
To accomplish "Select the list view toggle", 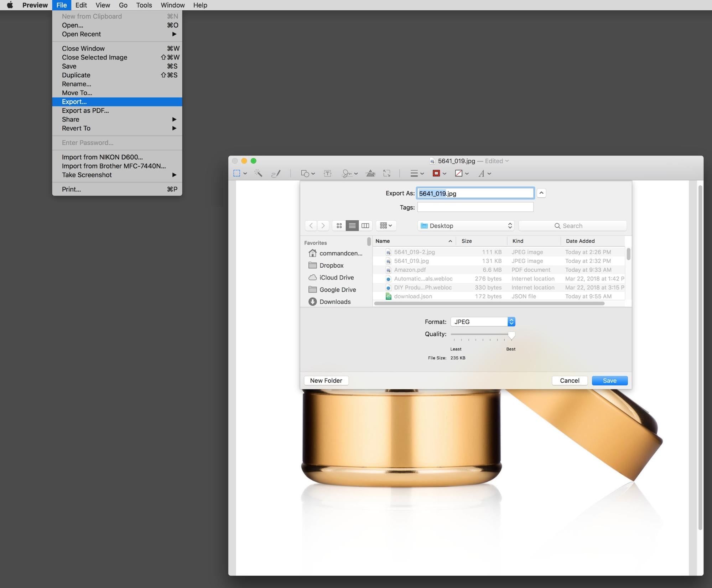I will (x=353, y=225).
